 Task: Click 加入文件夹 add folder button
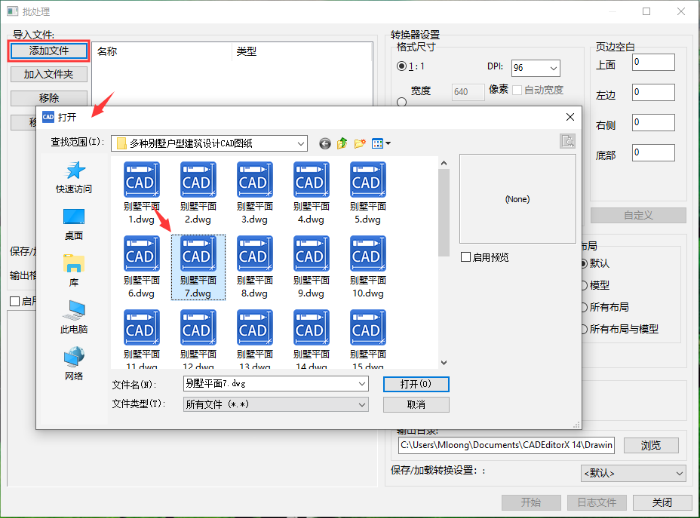[49, 74]
